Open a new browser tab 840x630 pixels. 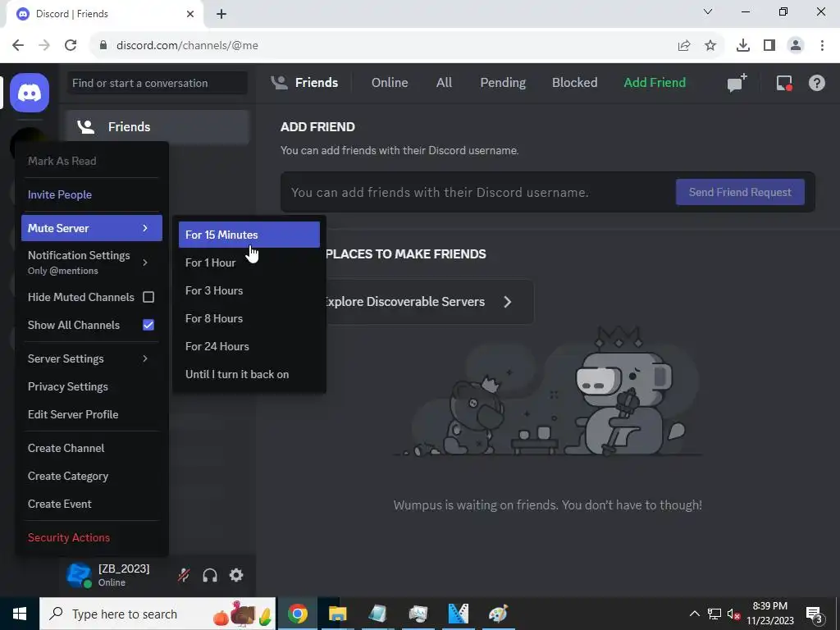tap(221, 14)
